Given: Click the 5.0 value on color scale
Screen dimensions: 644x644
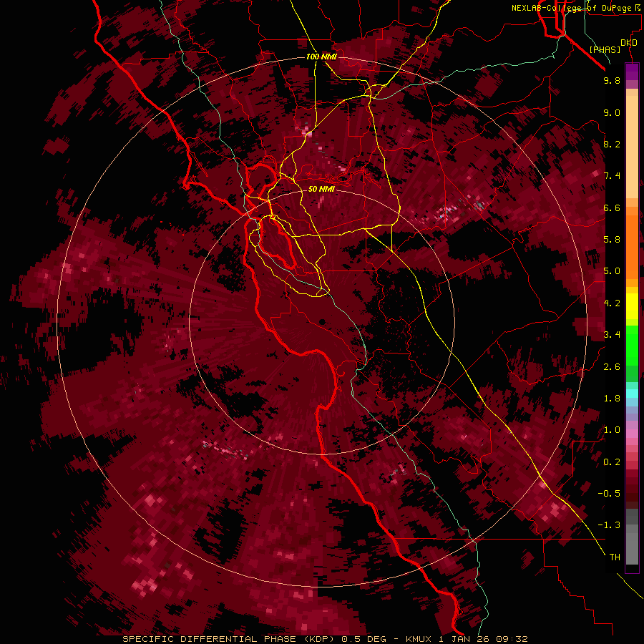Looking at the screenshot, I should (x=612, y=271).
